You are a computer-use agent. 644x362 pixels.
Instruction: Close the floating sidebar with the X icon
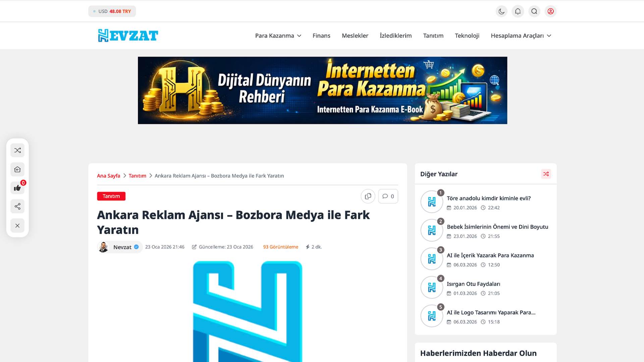[x=17, y=226]
